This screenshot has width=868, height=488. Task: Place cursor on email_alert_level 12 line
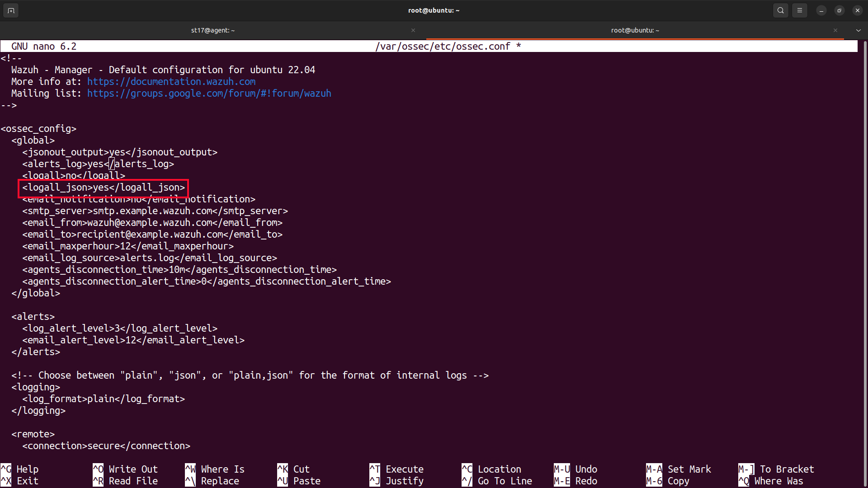pos(133,340)
